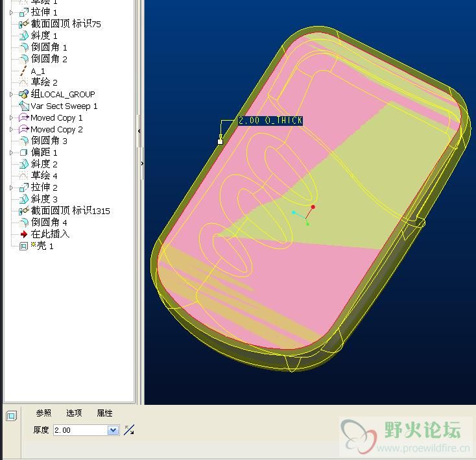Click the 斜度 2 draft icon
Screen dimensions: 476x460
[24, 164]
